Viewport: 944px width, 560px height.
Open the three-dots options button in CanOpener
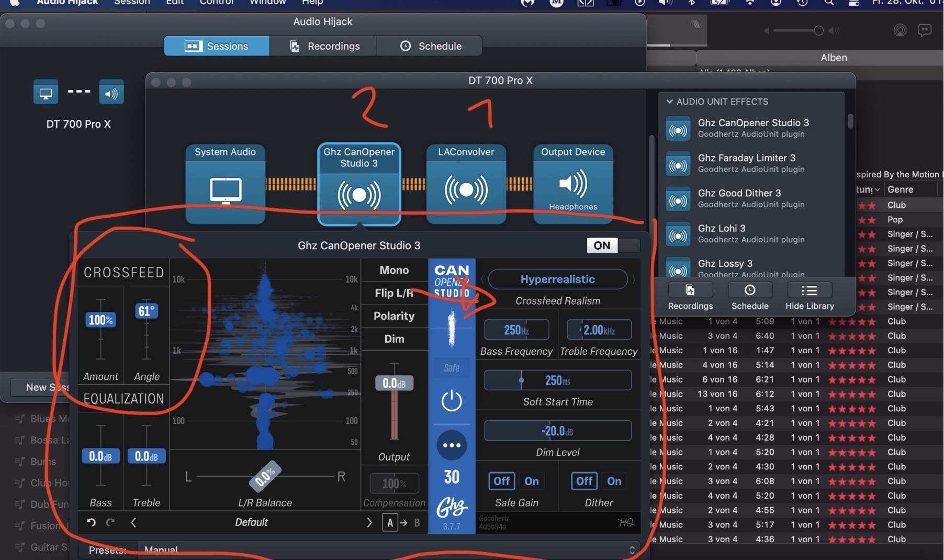pyautogui.click(x=452, y=445)
